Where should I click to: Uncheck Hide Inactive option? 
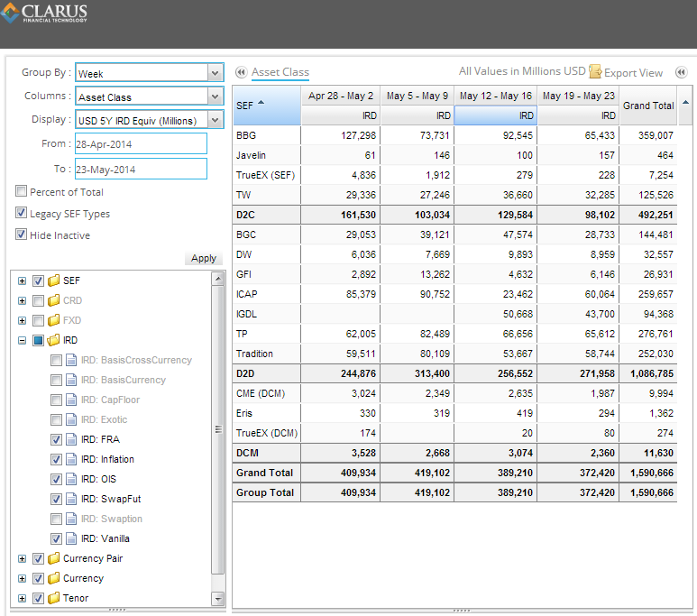click(x=21, y=234)
